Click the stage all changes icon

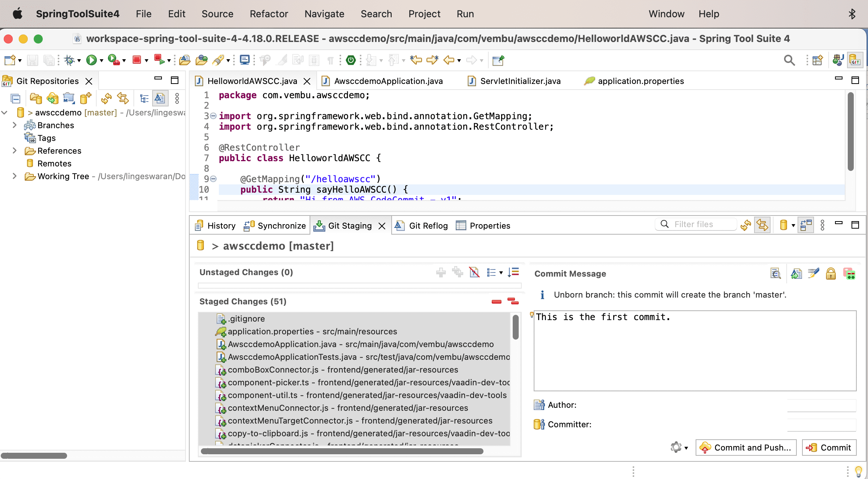(458, 271)
